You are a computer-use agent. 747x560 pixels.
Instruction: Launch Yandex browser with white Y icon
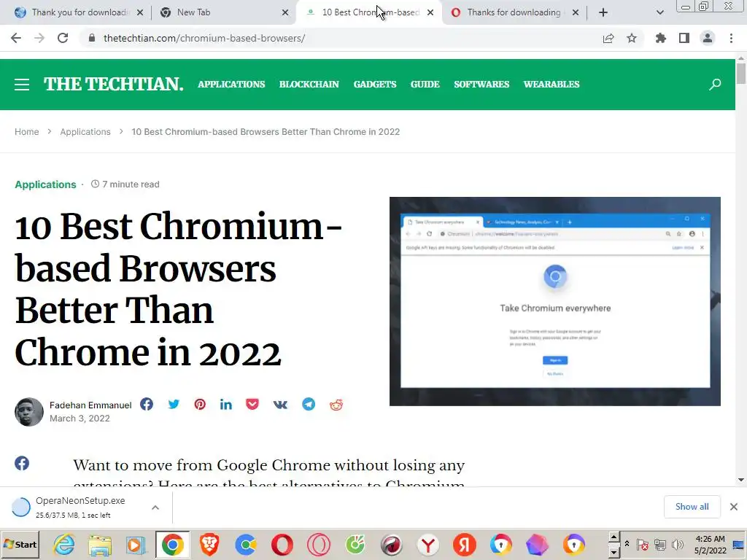click(x=427, y=544)
